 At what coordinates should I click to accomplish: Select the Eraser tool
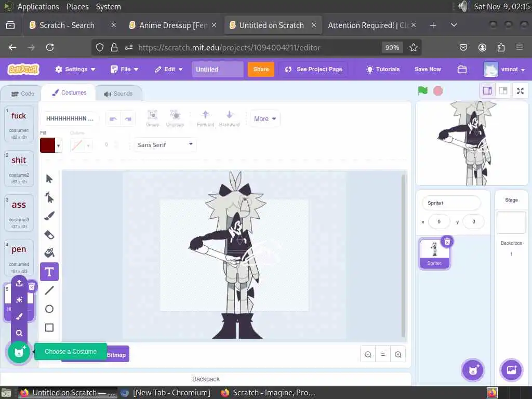[49, 234]
